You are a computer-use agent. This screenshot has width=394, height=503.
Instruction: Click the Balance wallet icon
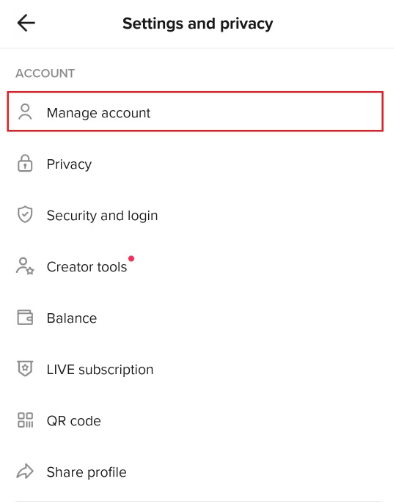tap(25, 317)
